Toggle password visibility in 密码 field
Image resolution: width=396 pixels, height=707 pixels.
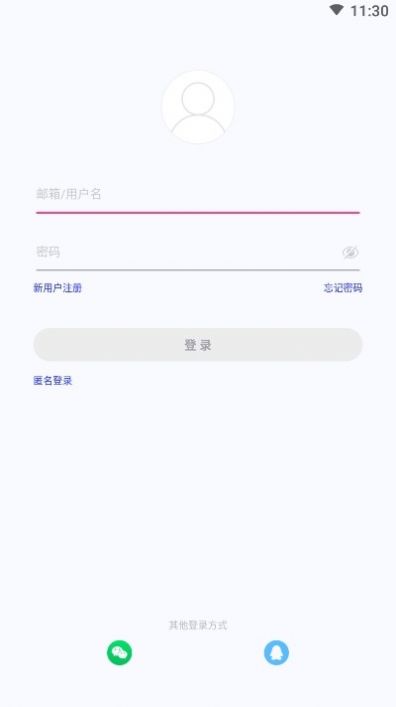(350, 252)
